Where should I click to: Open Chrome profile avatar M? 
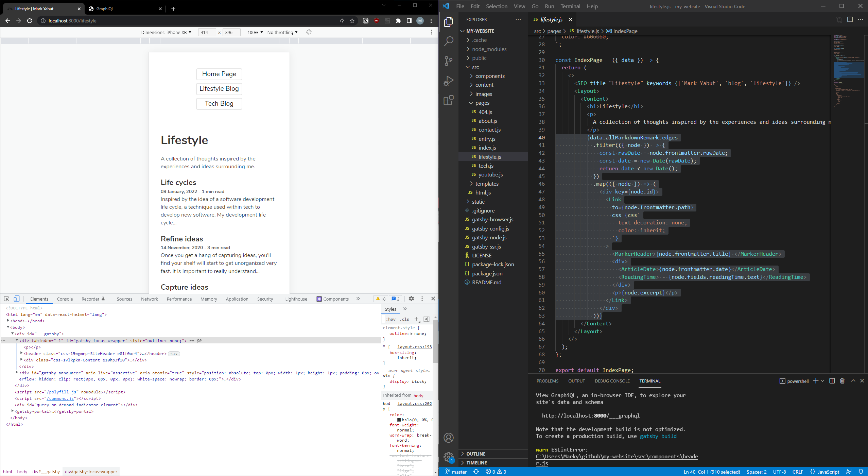[x=420, y=21]
